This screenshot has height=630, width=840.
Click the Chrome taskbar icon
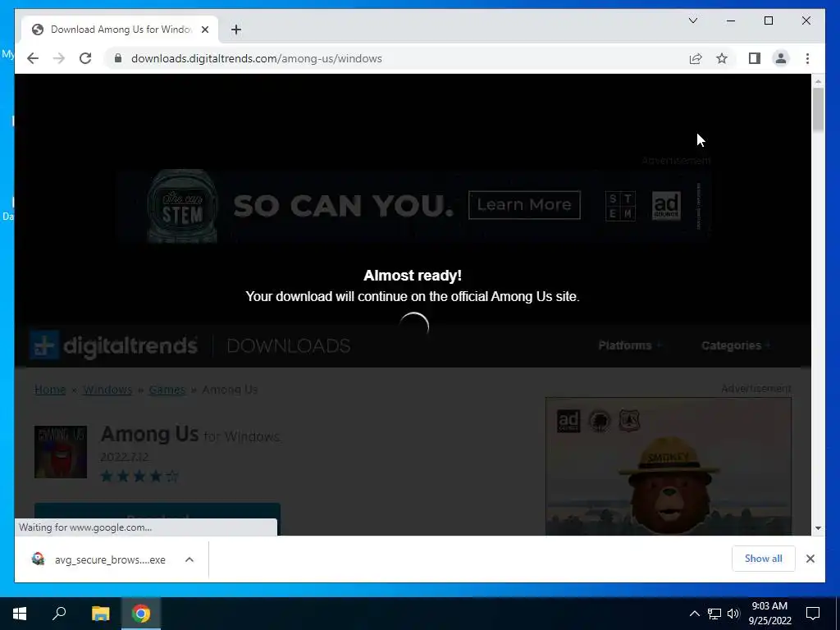141,614
